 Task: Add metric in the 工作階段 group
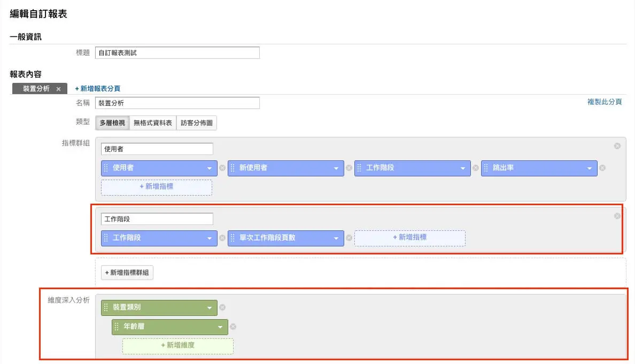click(x=410, y=238)
